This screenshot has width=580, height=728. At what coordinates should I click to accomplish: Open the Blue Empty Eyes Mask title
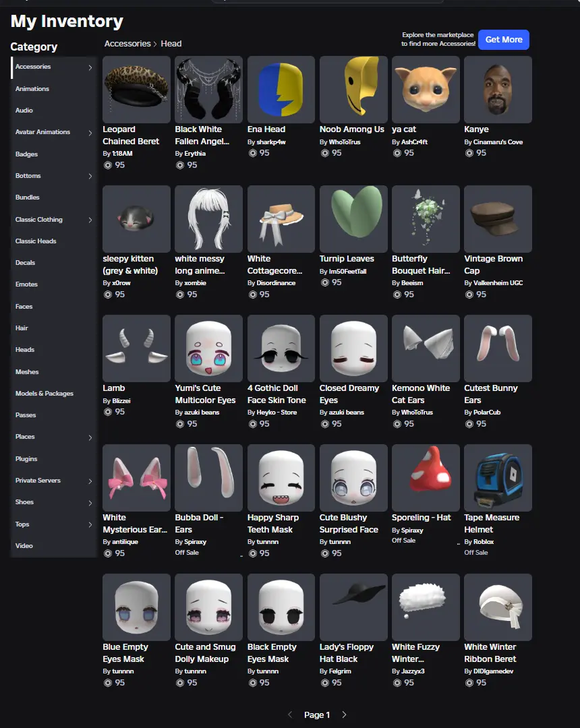pos(125,653)
